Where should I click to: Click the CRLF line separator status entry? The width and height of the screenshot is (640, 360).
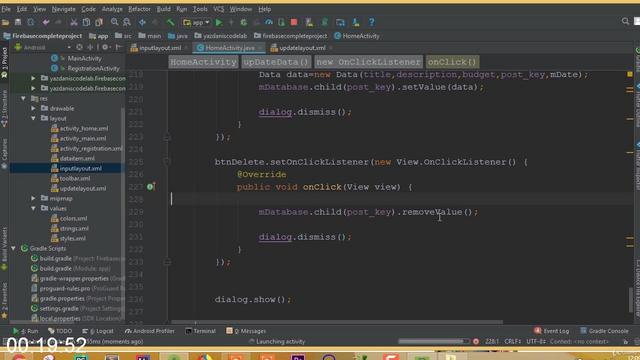pyautogui.click(x=512, y=341)
